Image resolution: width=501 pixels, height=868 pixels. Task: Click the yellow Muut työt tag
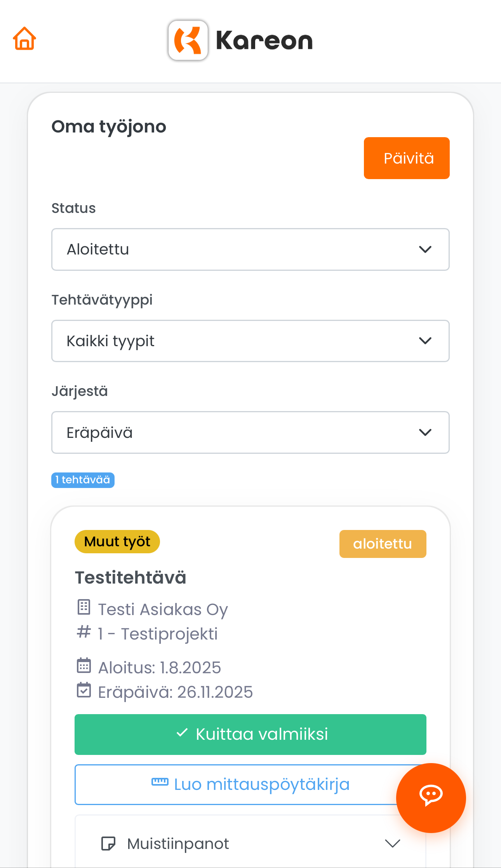point(117,542)
